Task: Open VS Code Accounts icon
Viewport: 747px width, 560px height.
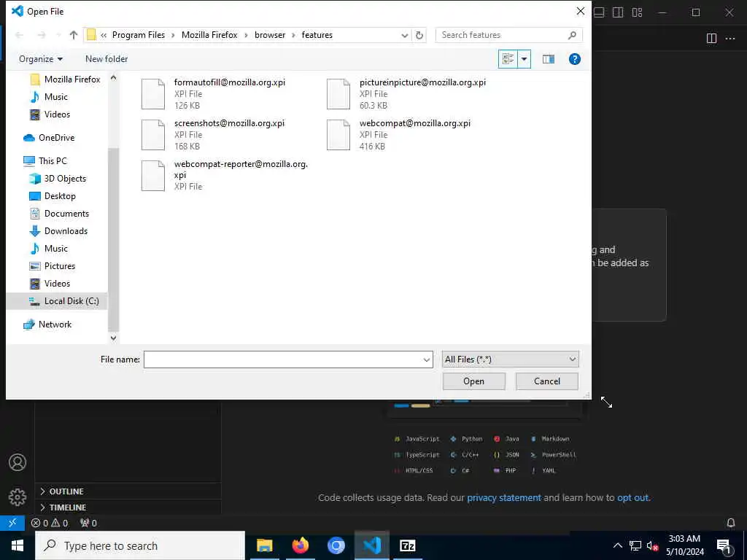Action: 18,462
